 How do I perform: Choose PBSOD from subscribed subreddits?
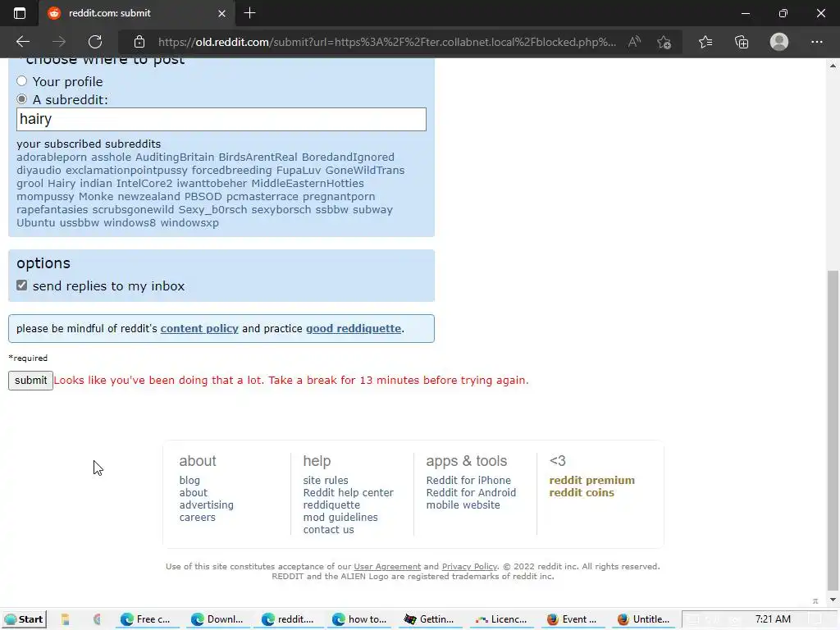pos(203,197)
